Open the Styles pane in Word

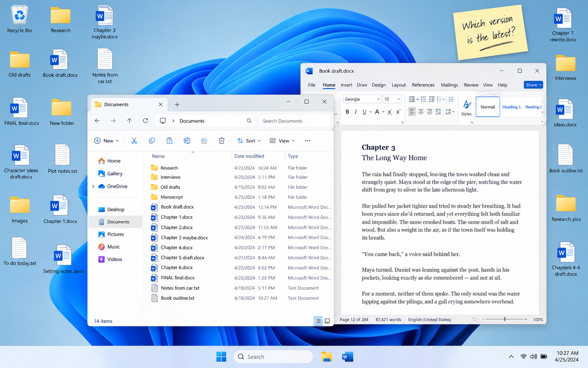467,108
